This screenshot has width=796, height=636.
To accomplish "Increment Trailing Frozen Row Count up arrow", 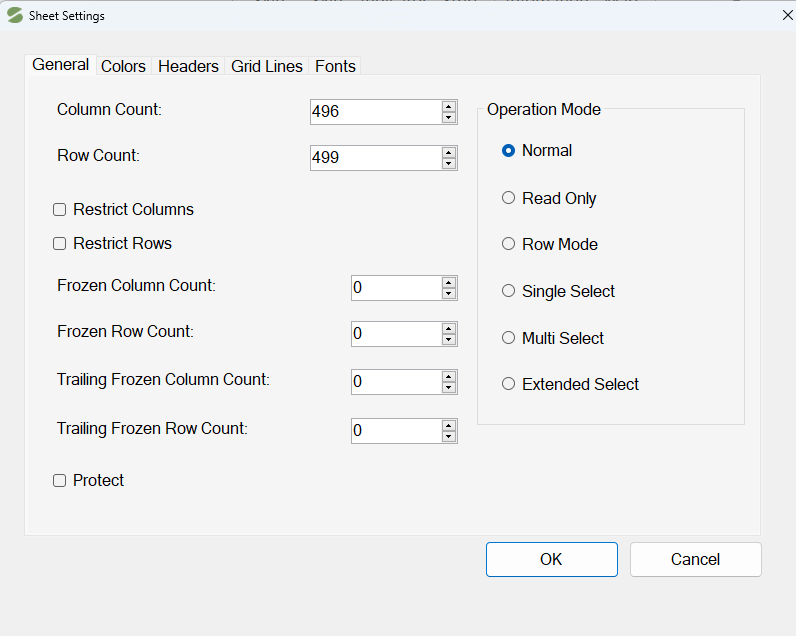I will [x=449, y=425].
